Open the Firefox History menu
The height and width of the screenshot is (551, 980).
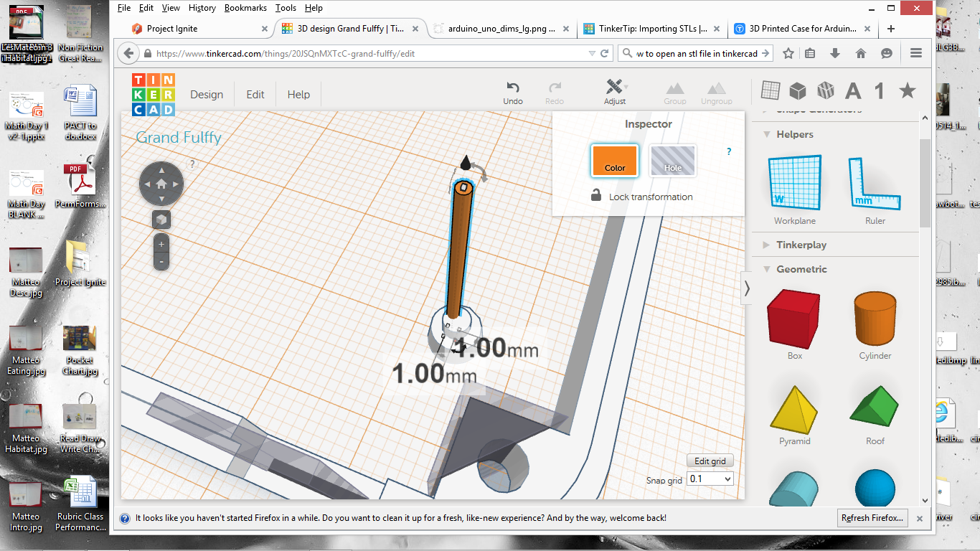(x=202, y=8)
